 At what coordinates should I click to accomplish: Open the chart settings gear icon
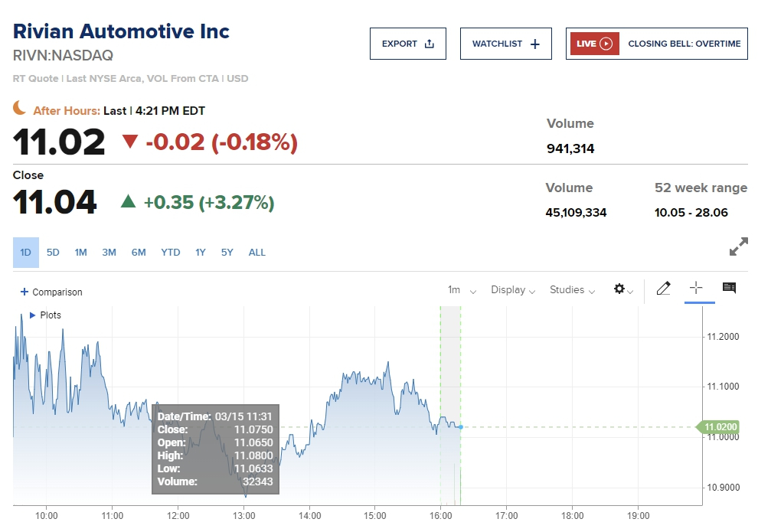620,289
